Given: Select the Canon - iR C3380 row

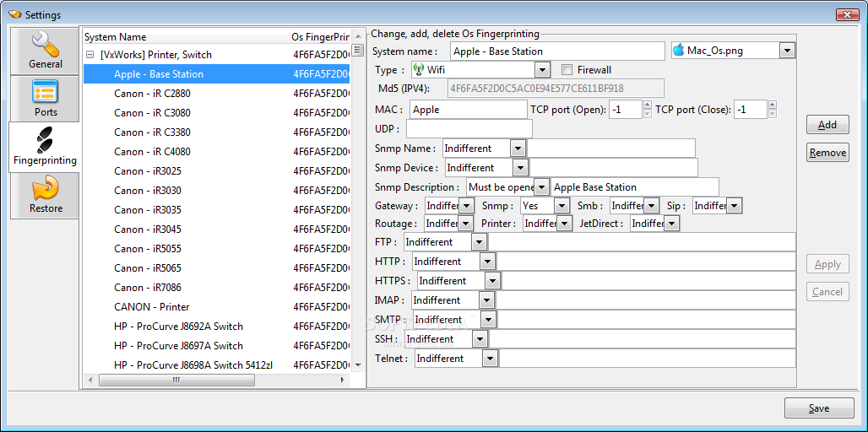Looking at the screenshot, I should (216, 132).
